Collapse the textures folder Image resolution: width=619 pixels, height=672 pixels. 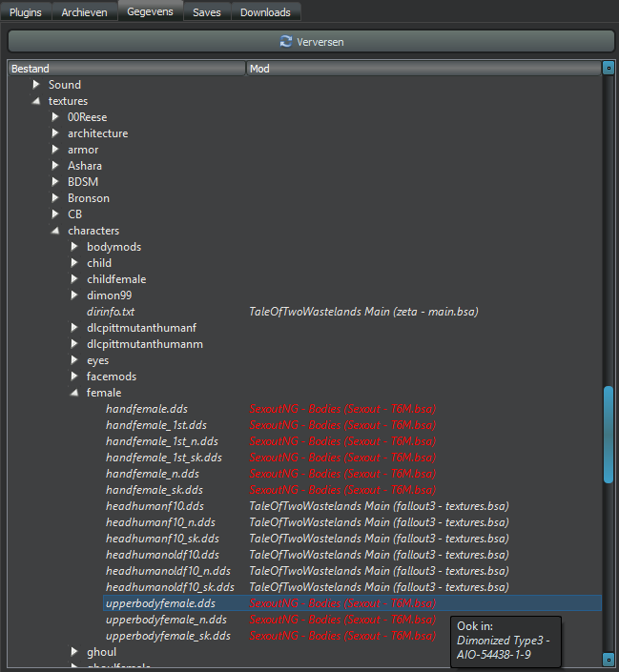click(x=36, y=101)
